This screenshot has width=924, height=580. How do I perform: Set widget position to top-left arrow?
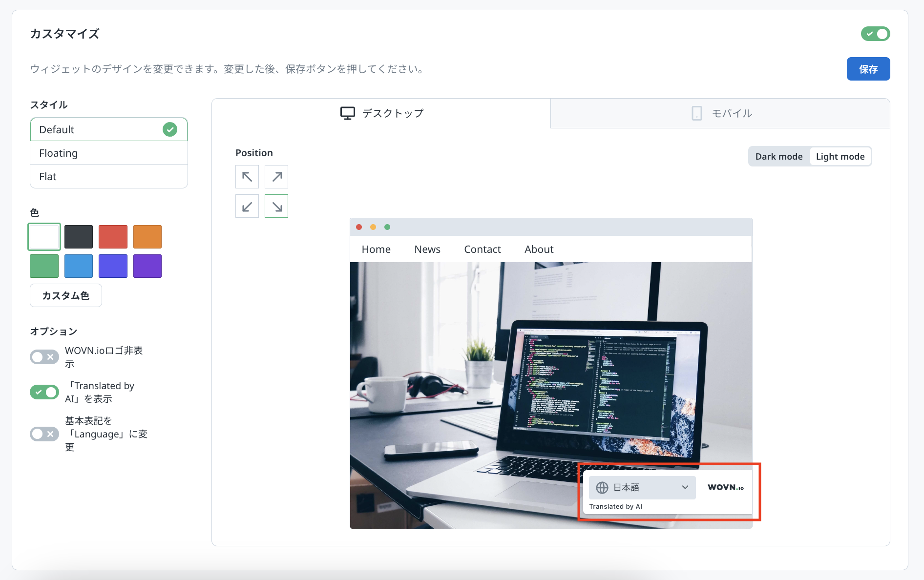247,177
